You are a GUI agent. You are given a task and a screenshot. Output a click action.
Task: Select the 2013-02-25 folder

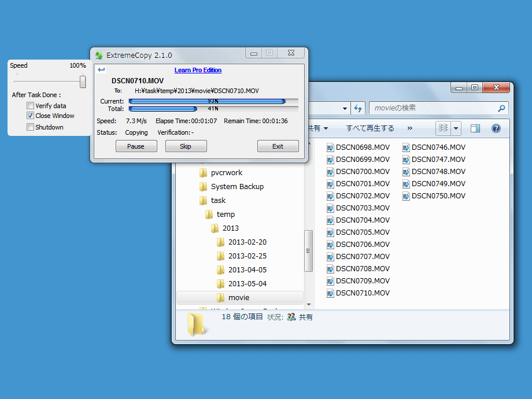click(x=247, y=256)
